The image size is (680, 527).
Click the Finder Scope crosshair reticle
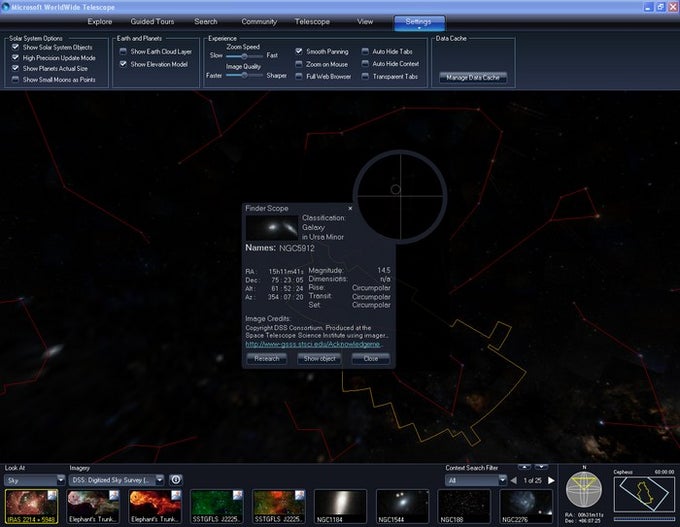click(x=400, y=196)
